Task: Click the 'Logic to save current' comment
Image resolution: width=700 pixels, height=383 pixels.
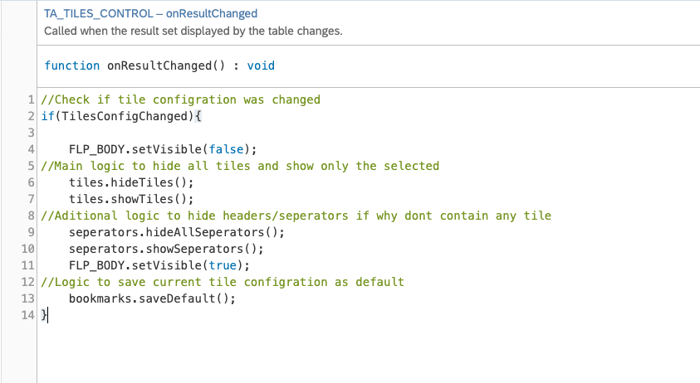Action: pyautogui.click(x=222, y=282)
